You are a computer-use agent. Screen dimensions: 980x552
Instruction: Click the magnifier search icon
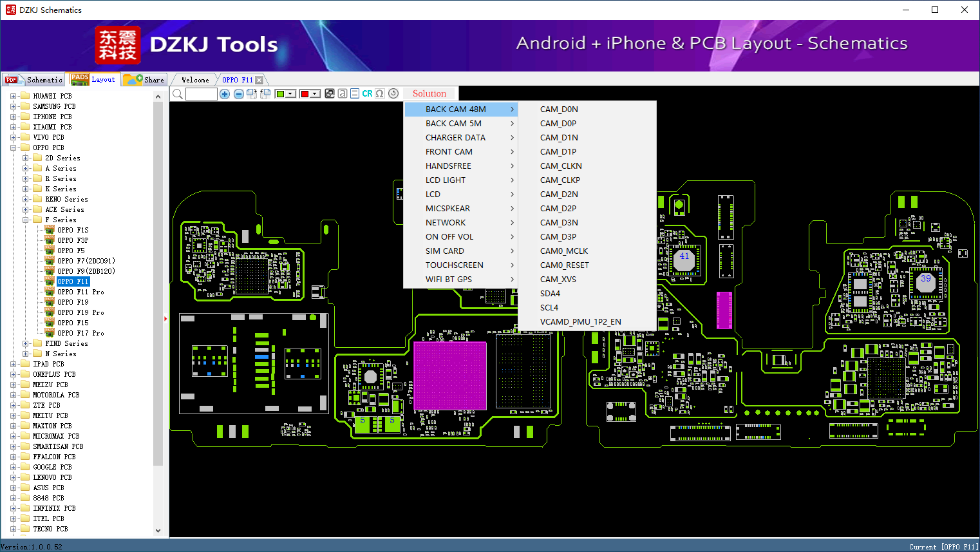(x=178, y=94)
